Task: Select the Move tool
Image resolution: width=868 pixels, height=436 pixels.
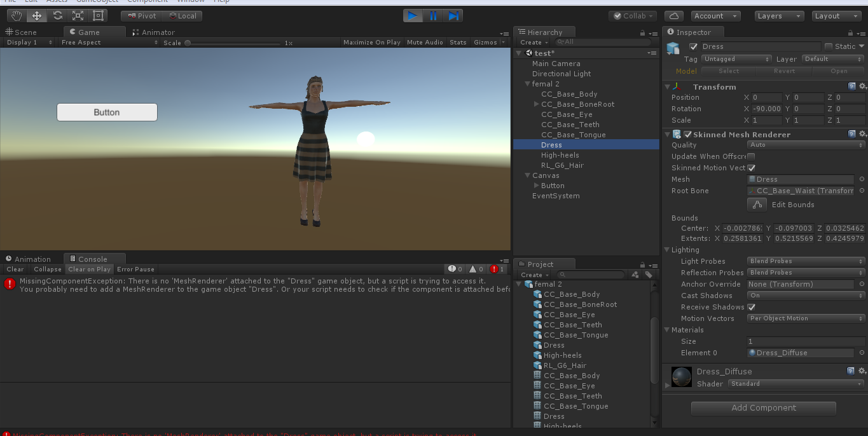Action: click(37, 16)
